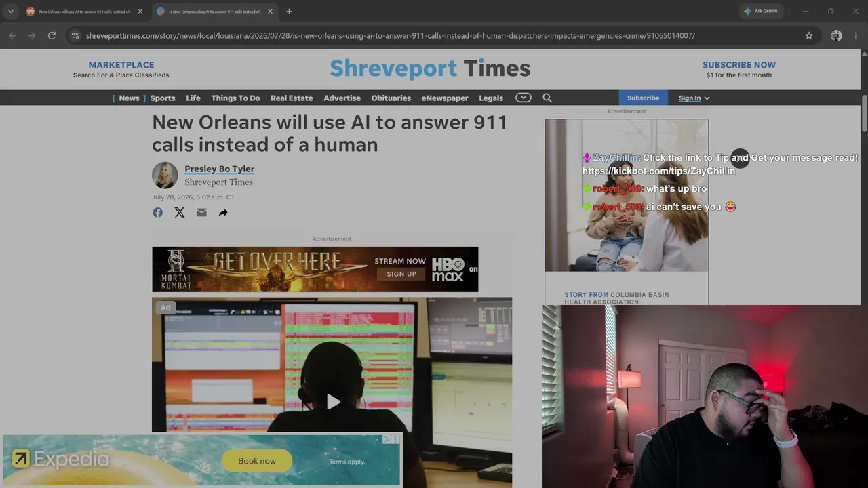Click the author's profile photo
The image size is (868, 488).
pyautogui.click(x=165, y=175)
